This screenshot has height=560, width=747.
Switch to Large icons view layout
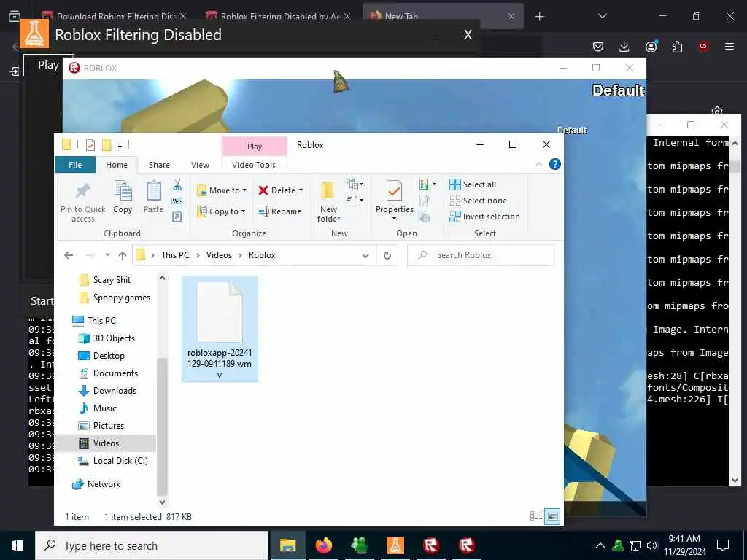pyautogui.click(x=552, y=516)
